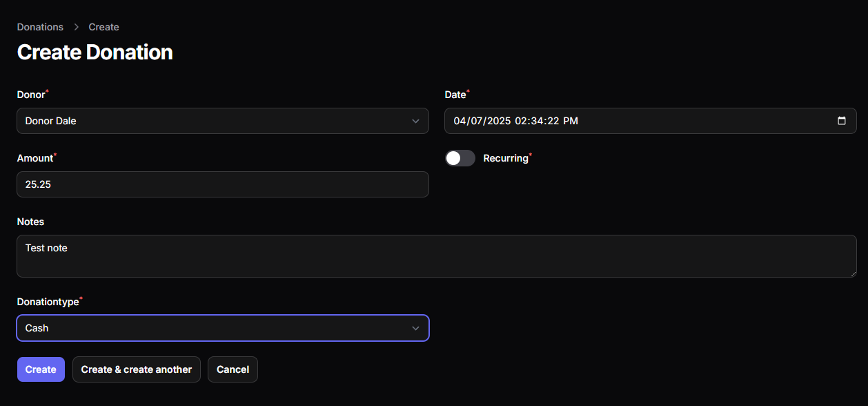Cancel the donation form
868x406 pixels.
click(233, 369)
